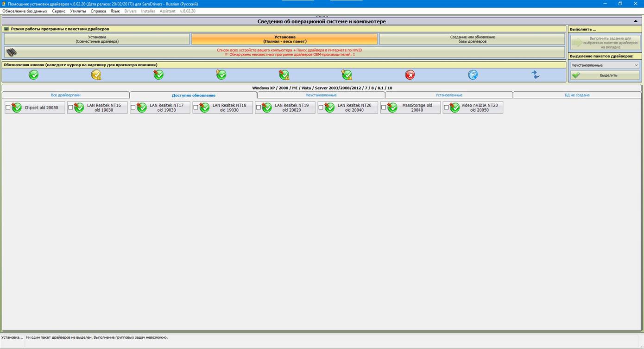This screenshot has width=644, height=349.
Task: Click the Installer menu item
Action: click(x=148, y=11)
